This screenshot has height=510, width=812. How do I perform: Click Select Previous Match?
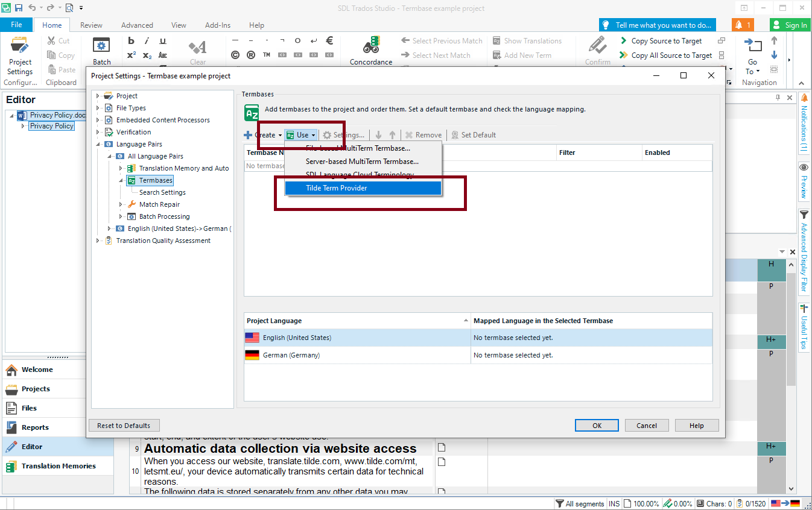(x=442, y=41)
